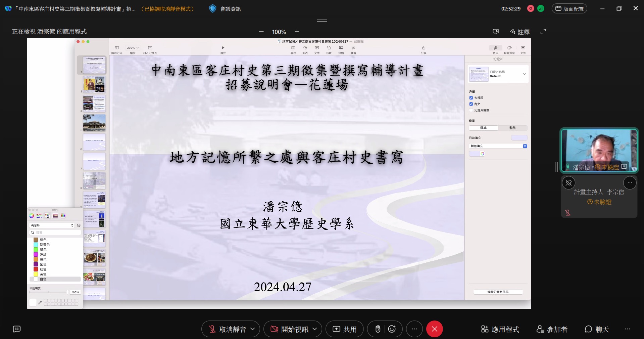Open Keynote 200% zoom dropdown
This screenshot has height=339, width=644.
click(x=133, y=48)
